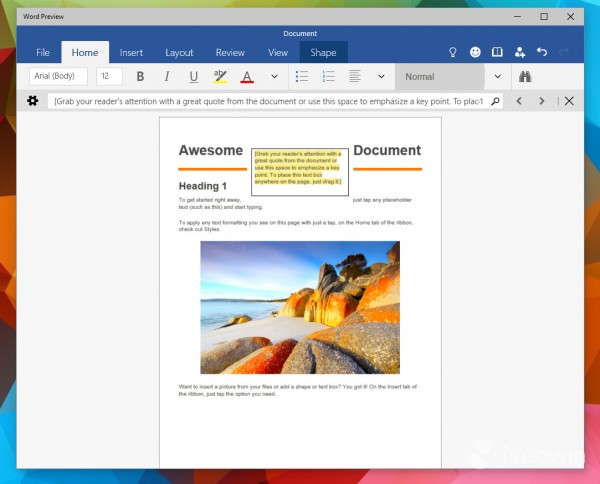Viewport: 600px width, 484px height.
Task: Open paragraph alignment options
Action: 355,77
